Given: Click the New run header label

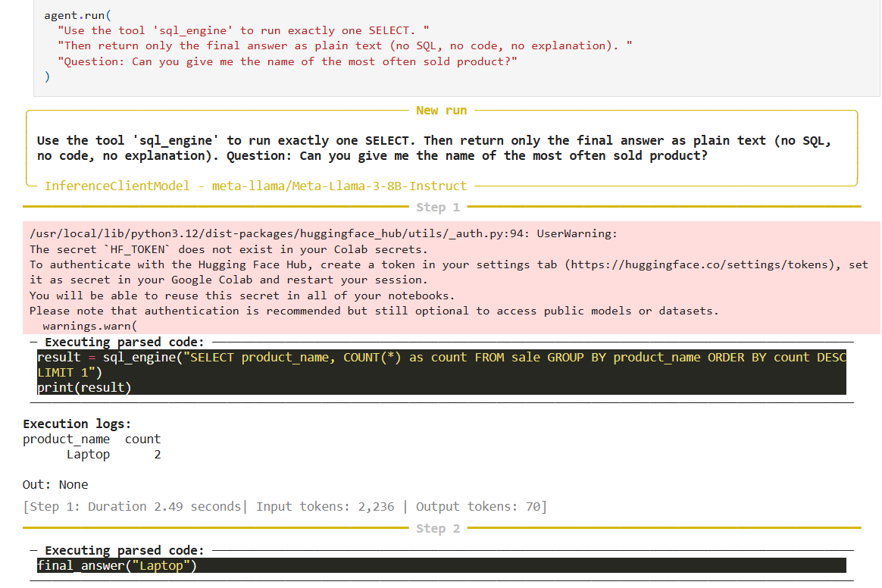Looking at the screenshot, I should pyautogui.click(x=442, y=110).
